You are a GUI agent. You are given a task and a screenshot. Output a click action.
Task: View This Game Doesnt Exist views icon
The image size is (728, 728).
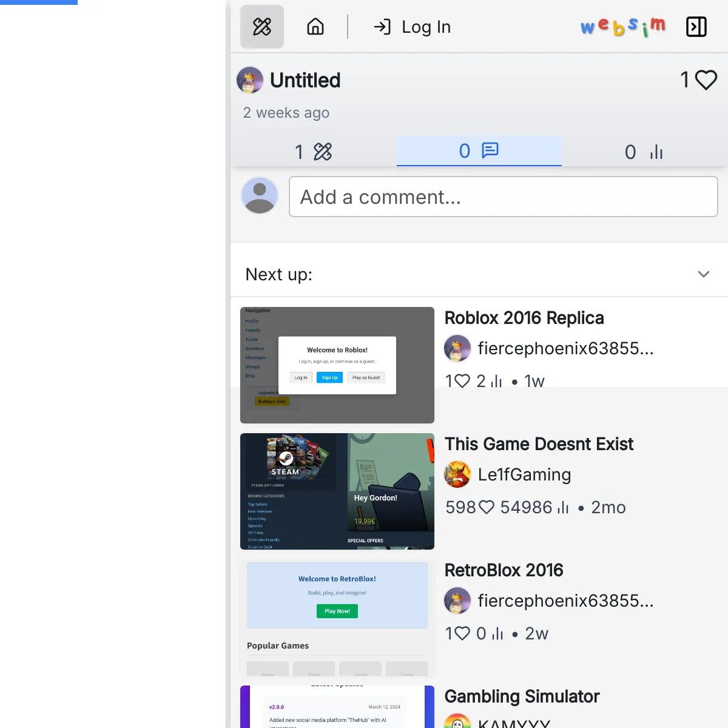click(x=563, y=507)
